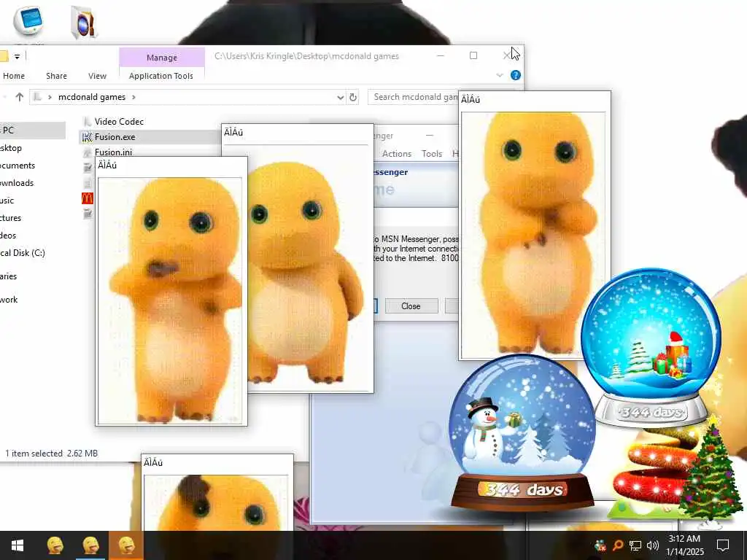Click the duck popup with crossed arms
This screenshot has width=747, height=560.
coord(535,226)
